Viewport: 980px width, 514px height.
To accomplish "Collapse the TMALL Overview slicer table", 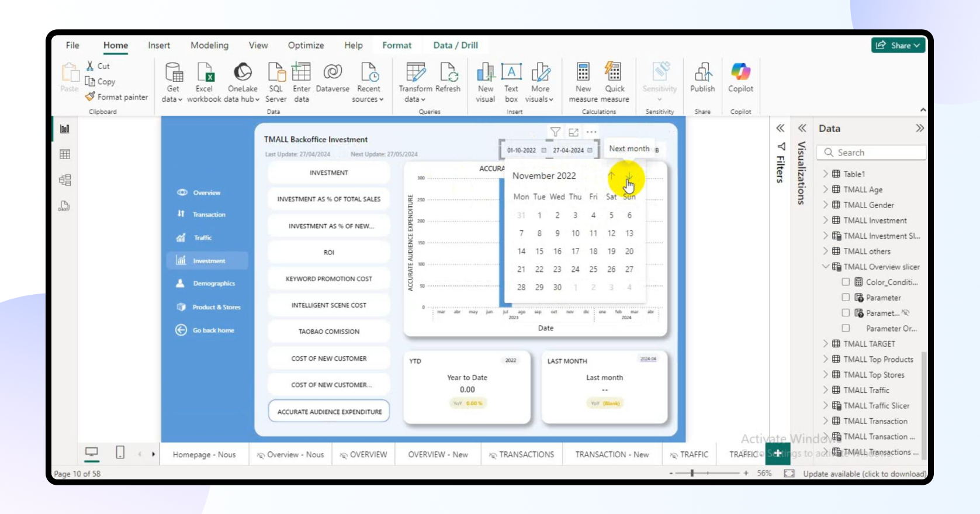I will [825, 267].
